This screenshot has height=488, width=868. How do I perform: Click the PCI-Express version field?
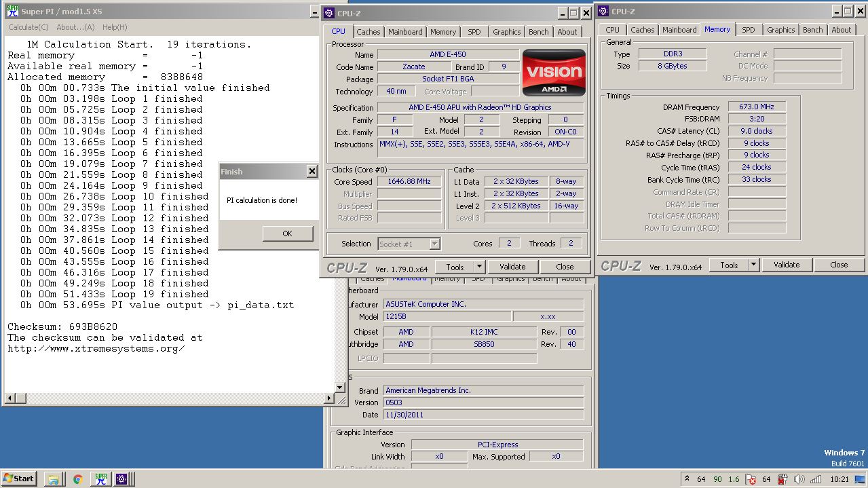tap(497, 445)
